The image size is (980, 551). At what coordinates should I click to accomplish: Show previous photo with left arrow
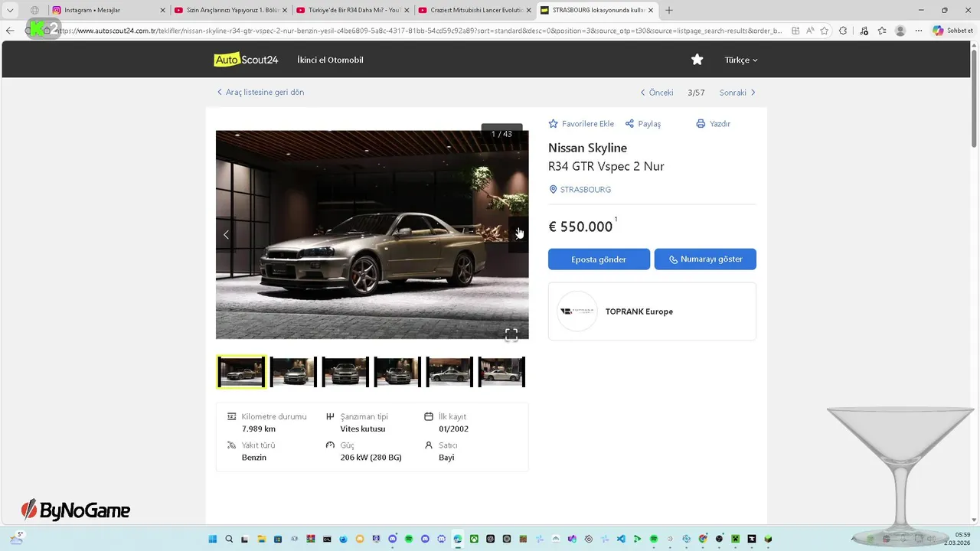point(226,234)
